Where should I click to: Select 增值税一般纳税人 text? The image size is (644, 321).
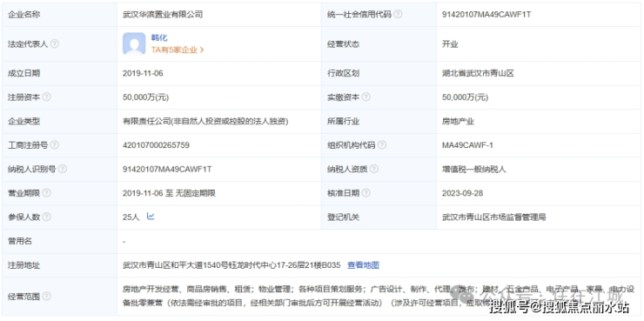coord(474,169)
